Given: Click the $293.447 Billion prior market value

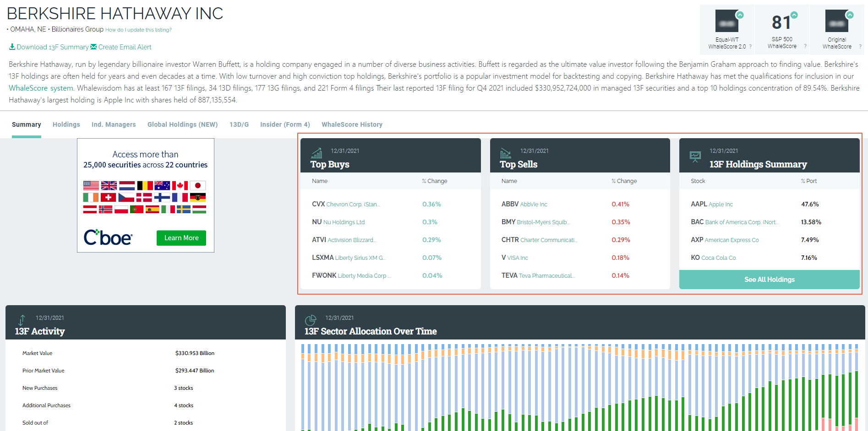Looking at the screenshot, I should pos(195,371).
